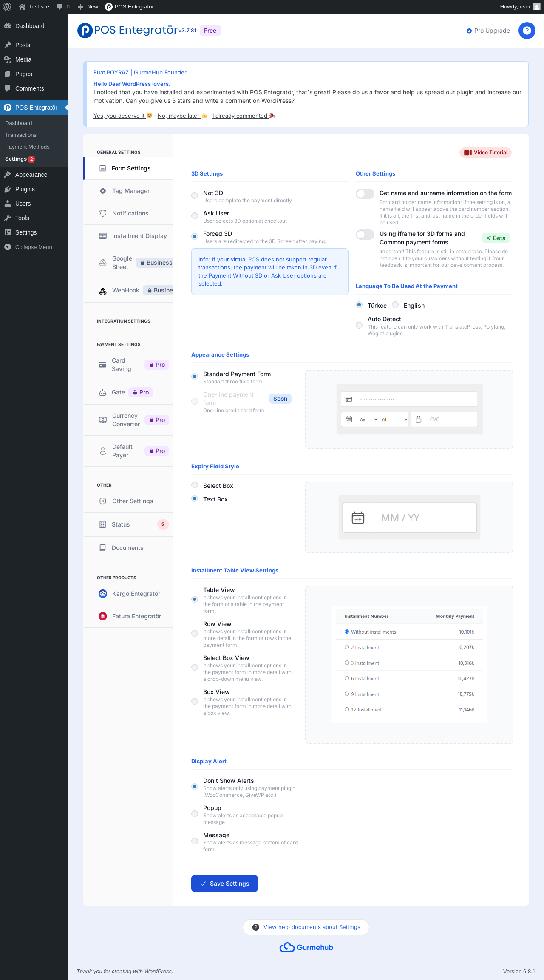This screenshot has width=544, height=980.
Task: Open Payment Methods submenu item
Action: pos(27,147)
